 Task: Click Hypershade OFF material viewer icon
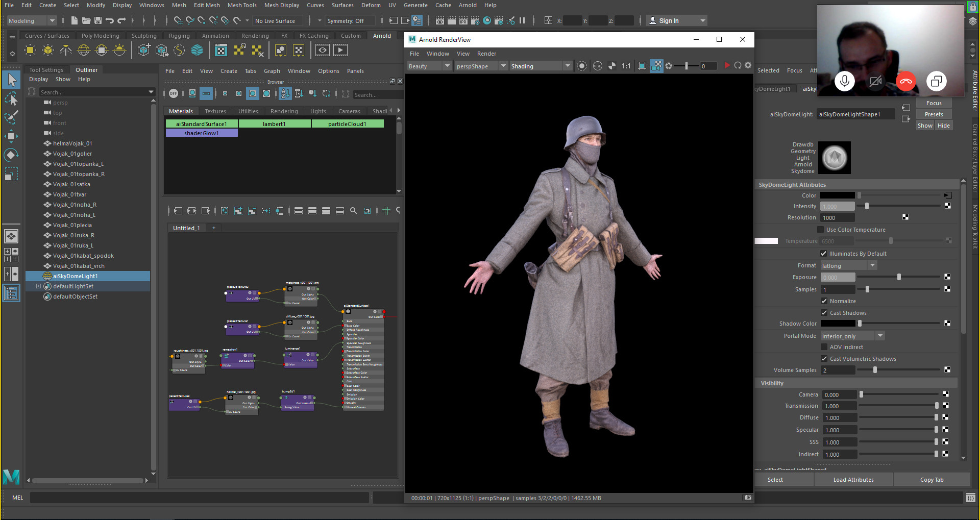174,93
